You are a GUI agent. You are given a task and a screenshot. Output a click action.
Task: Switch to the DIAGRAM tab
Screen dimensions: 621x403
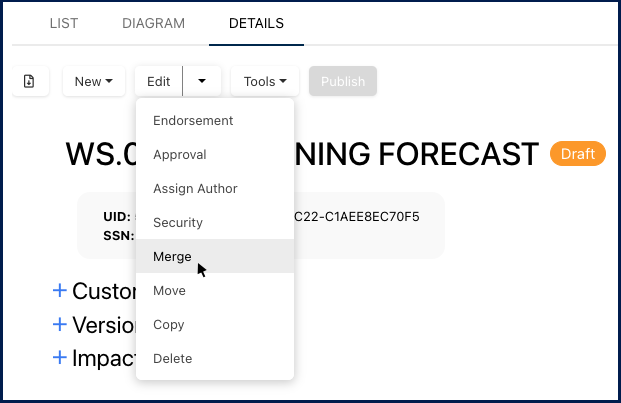[x=153, y=23]
